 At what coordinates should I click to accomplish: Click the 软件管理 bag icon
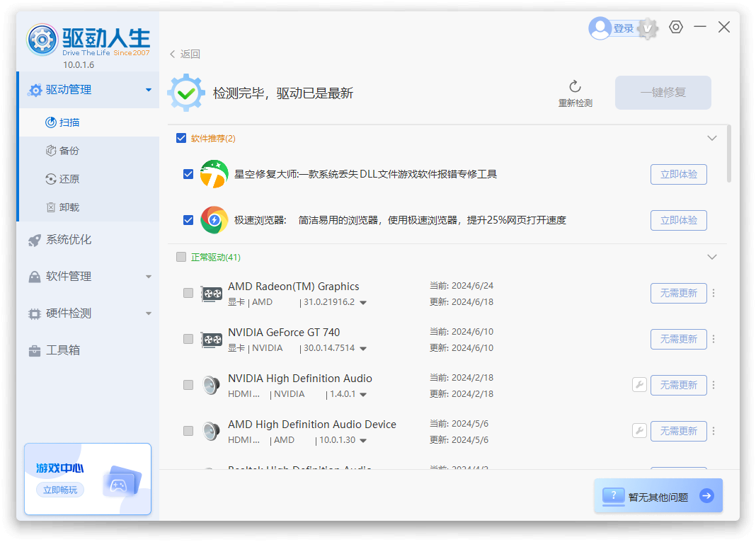(34, 277)
